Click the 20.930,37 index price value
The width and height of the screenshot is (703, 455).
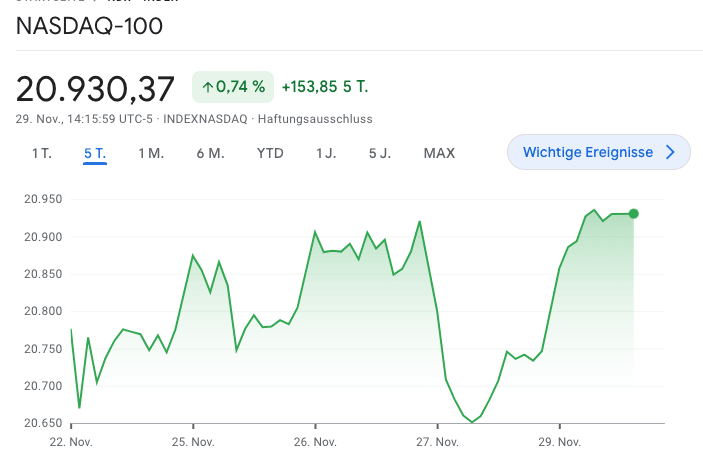[x=95, y=88]
